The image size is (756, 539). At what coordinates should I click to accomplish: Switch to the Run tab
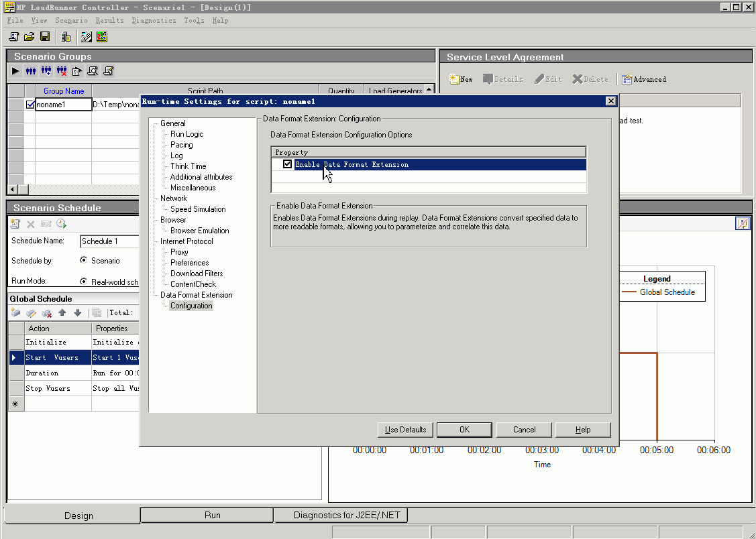[207, 515]
